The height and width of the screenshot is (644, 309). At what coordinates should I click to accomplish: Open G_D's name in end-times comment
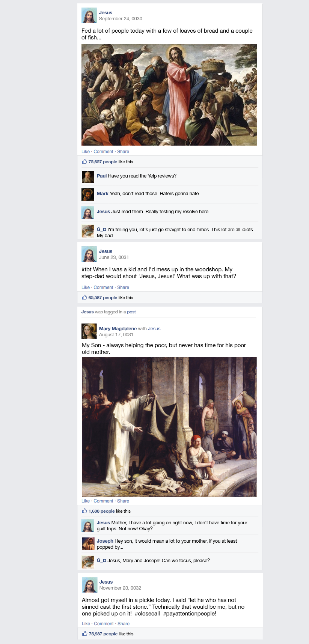pyautogui.click(x=101, y=229)
